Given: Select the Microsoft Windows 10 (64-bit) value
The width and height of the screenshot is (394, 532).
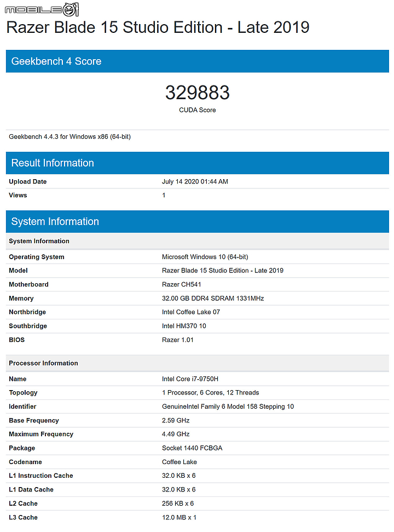Looking at the screenshot, I should coord(205,257).
